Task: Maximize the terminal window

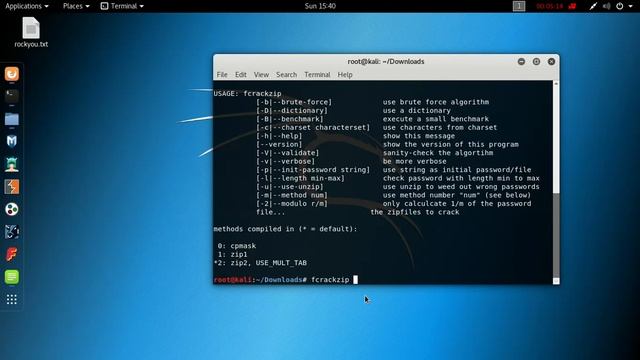Action: (536, 62)
